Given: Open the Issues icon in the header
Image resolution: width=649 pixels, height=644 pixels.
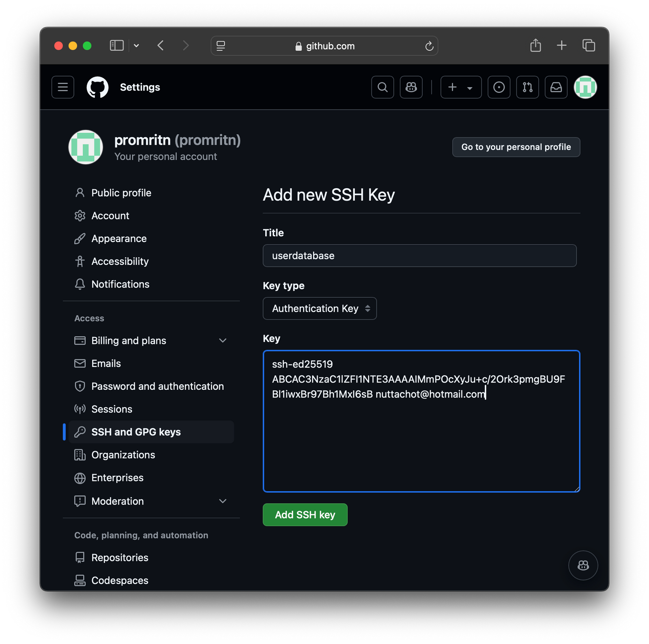Looking at the screenshot, I should point(499,87).
